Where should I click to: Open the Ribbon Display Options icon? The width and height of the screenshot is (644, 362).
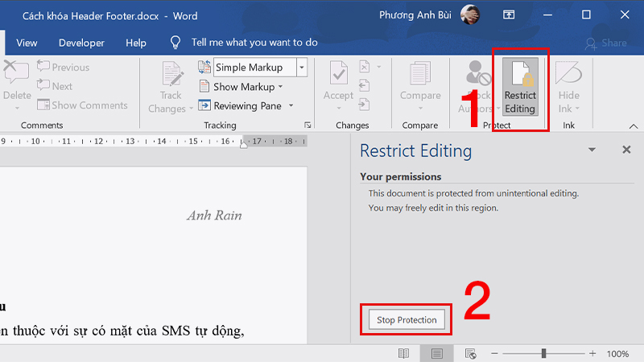click(509, 15)
